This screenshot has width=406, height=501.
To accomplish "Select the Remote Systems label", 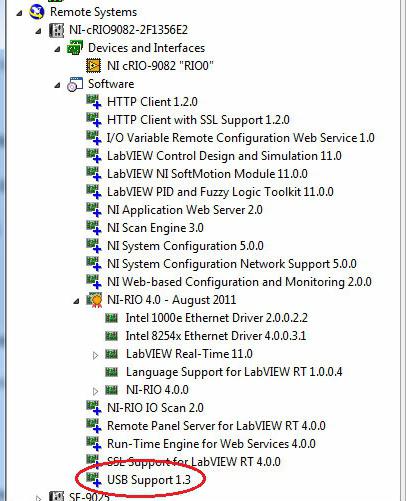I will 93,12.
